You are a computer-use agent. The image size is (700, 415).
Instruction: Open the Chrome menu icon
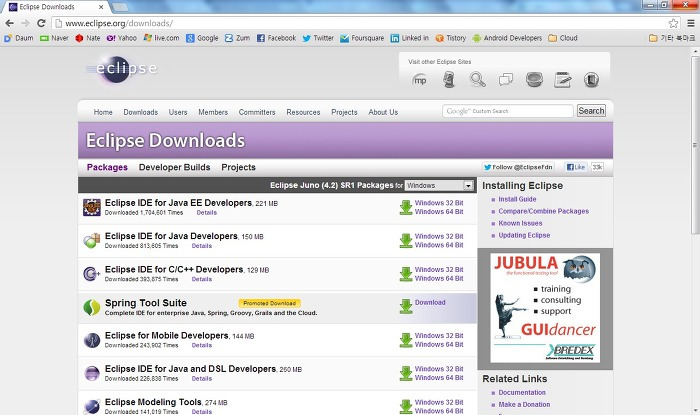[691, 23]
